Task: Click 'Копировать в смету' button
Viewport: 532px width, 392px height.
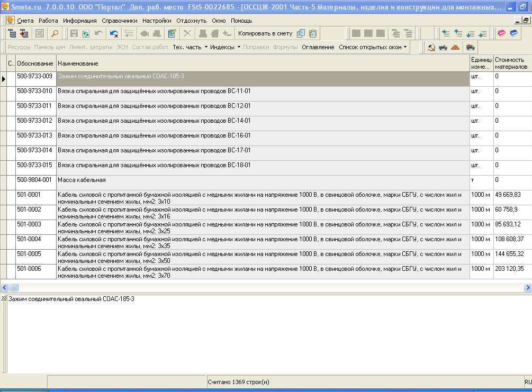Action: [x=265, y=33]
